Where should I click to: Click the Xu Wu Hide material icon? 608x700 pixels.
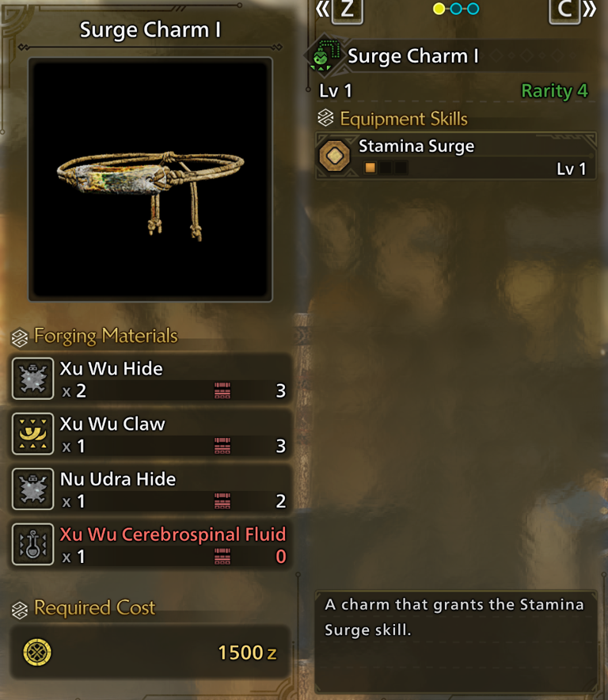[x=33, y=379]
